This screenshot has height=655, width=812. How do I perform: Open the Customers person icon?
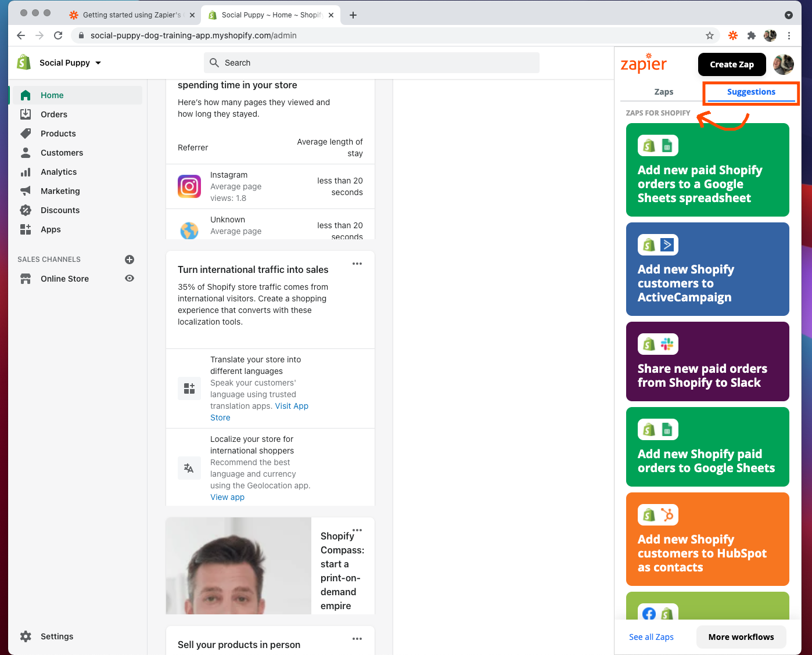pos(26,153)
